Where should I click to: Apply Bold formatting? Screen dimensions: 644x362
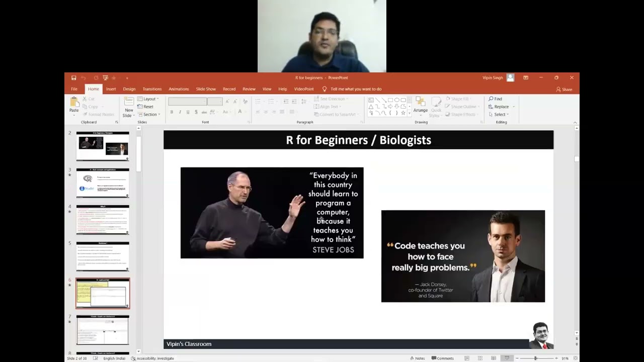tap(172, 112)
